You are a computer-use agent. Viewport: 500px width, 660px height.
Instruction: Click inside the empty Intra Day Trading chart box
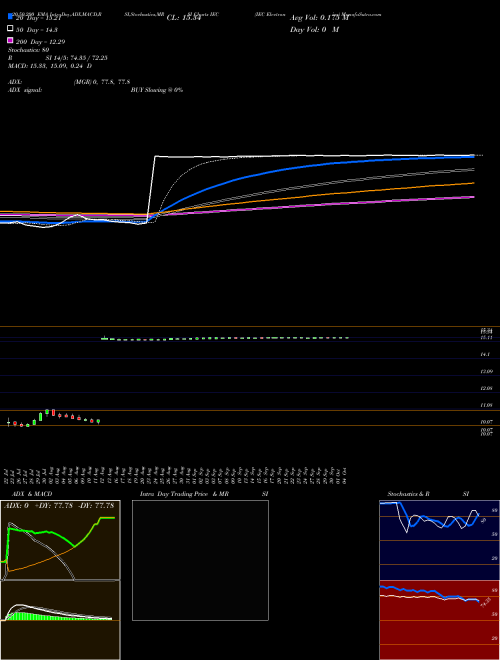pyautogui.click(x=200, y=560)
